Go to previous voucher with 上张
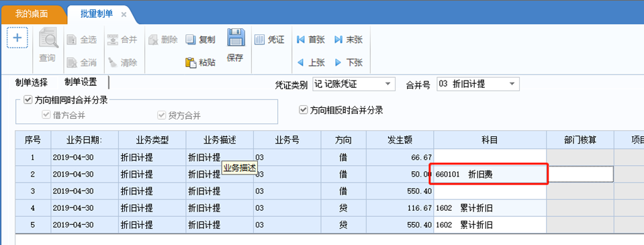644x245 pixels. [311, 62]
